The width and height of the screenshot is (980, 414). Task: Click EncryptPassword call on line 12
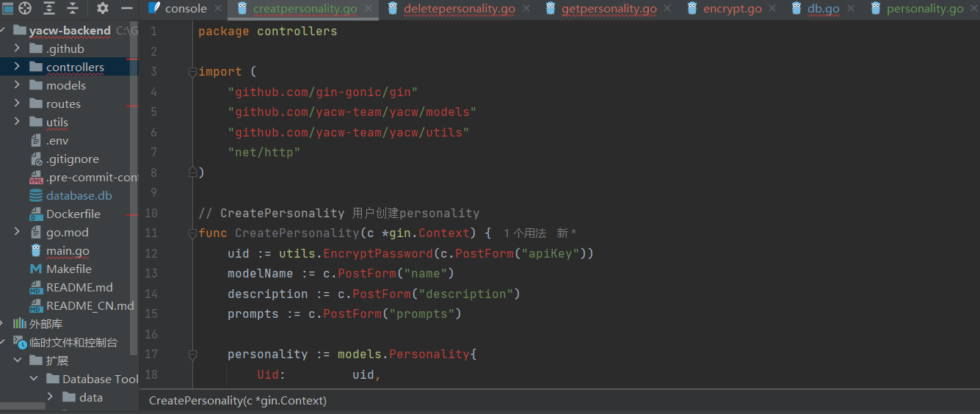coord(378,253)
